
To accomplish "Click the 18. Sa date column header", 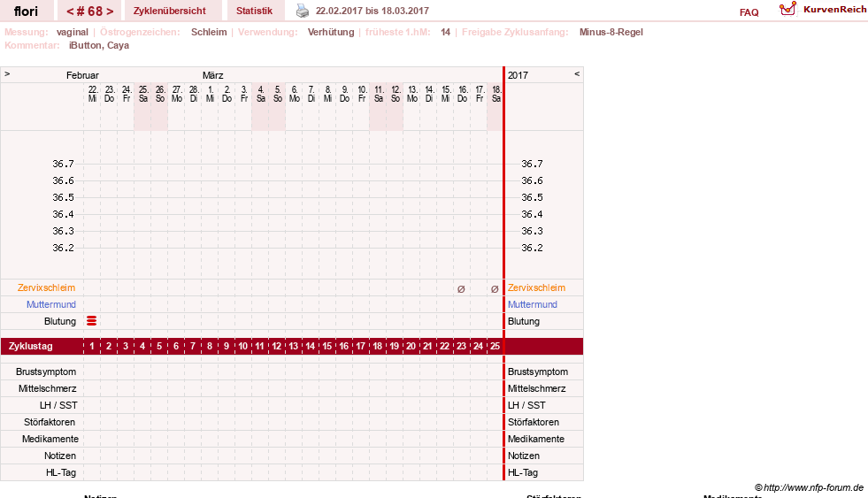I will (x=496, y=94).
